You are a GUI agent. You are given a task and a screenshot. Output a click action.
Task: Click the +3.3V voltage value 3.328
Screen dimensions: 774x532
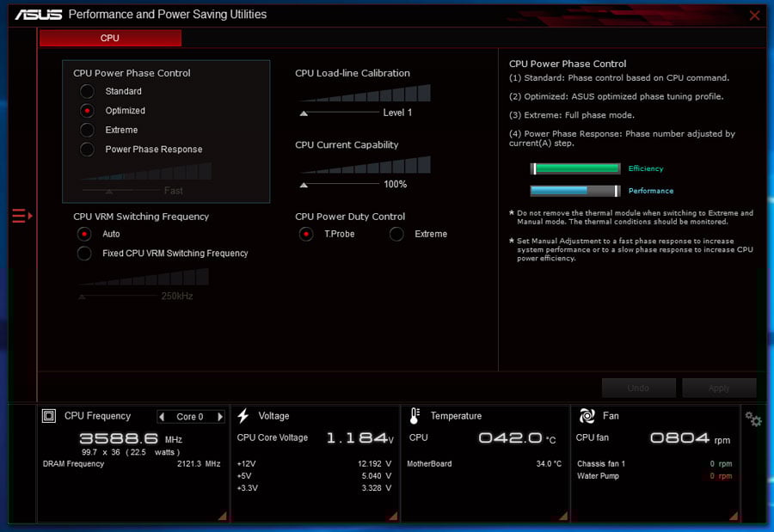[376, 488]
